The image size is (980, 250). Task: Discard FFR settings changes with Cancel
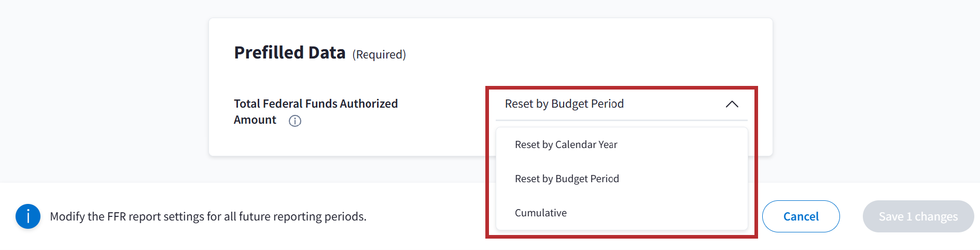pyautogui.click(x=801, y=216)
